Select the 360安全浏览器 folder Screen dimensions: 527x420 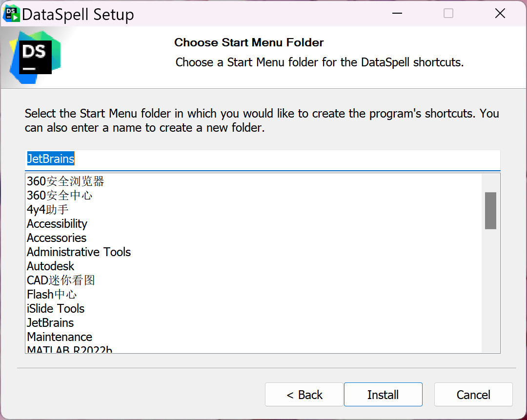[x=65, y=181]
